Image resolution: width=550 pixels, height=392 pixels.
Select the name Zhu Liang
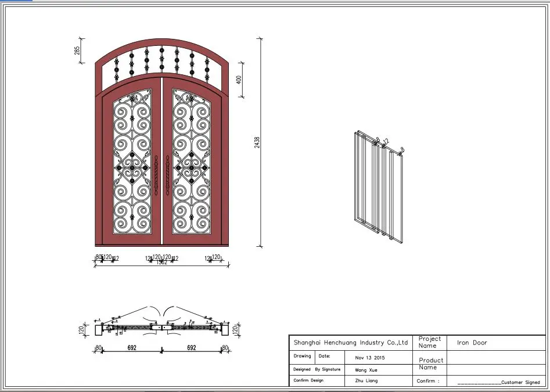(x=366, y=380)
